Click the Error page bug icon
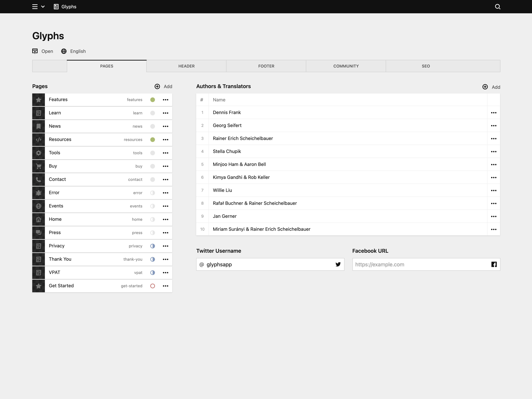 pos(38,193)
